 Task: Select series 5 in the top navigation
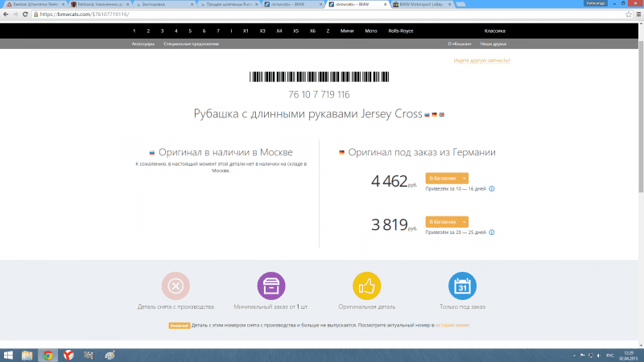click(x=190, y=31)
